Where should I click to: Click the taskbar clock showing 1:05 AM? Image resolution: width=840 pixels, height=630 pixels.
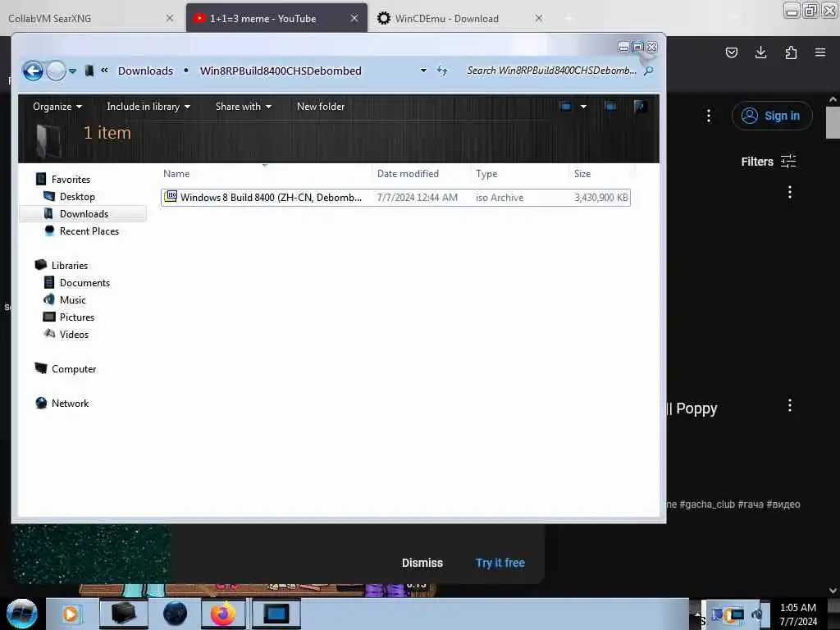(798, 614)
